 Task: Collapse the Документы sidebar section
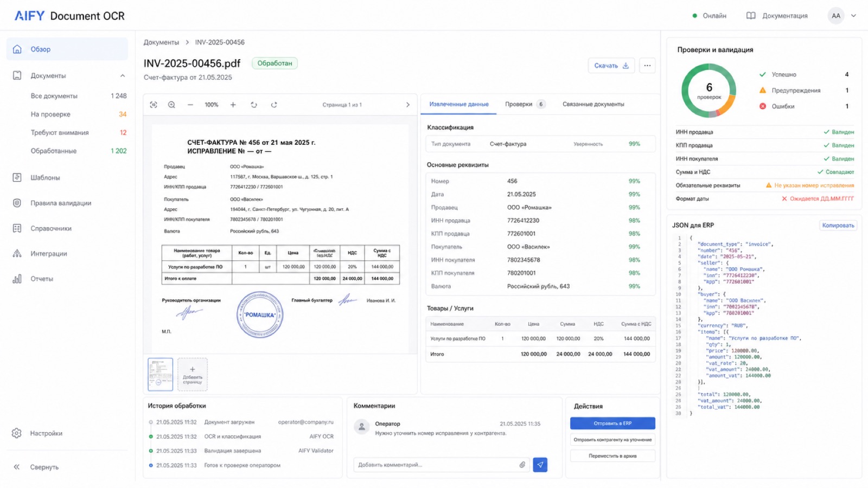(x=123, y=76)
